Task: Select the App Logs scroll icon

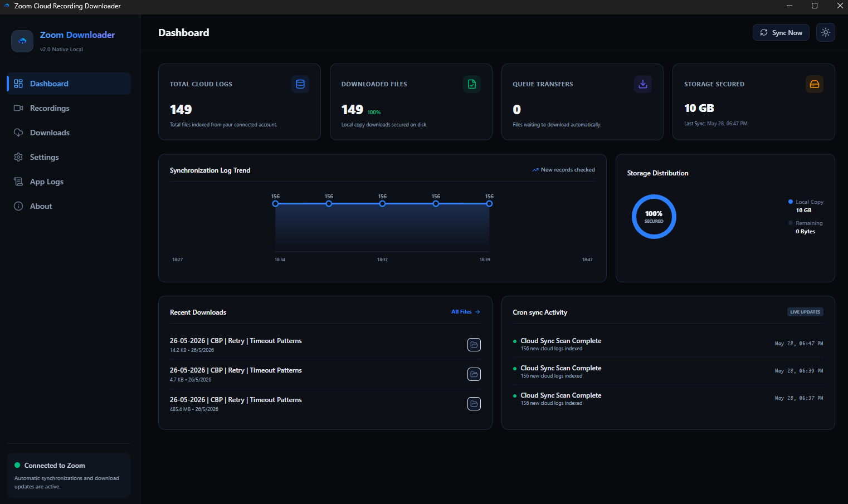Action: tap(18, 182)
